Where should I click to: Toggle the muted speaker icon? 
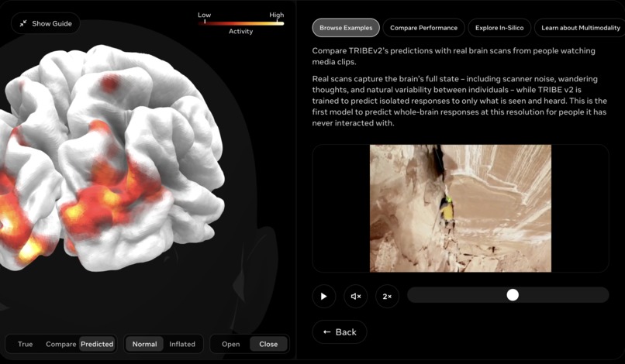point(356,297)
